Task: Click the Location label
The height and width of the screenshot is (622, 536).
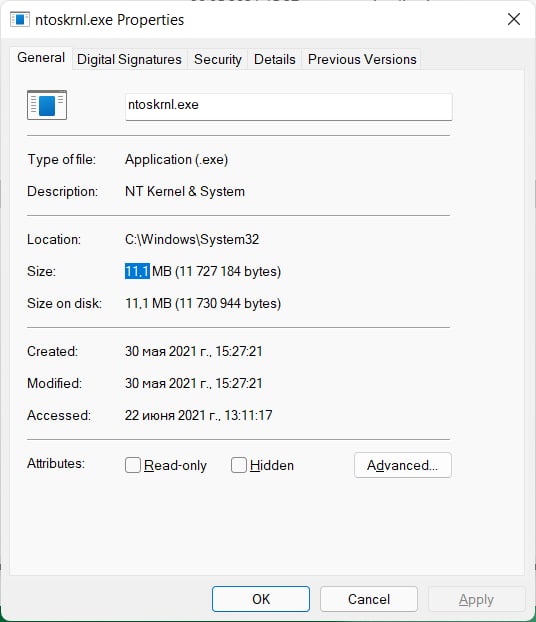Action: click(54, 240)
